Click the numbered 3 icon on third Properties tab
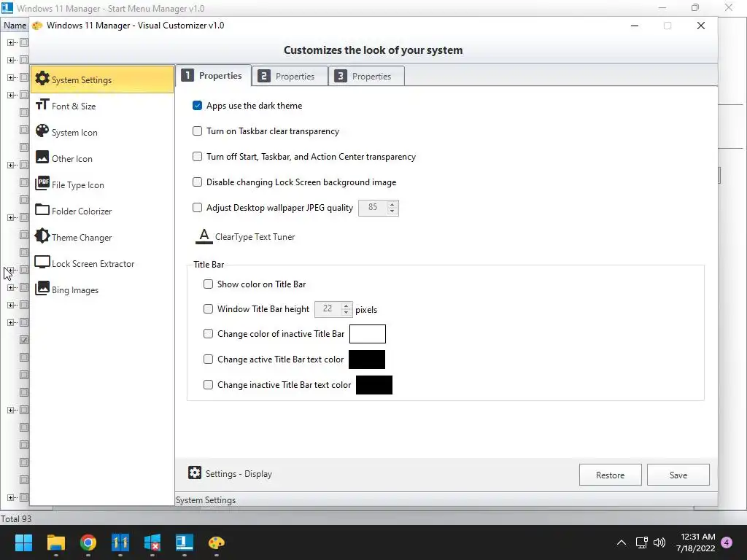Viewport: 747px width, 560px height. tap(341, 76)
